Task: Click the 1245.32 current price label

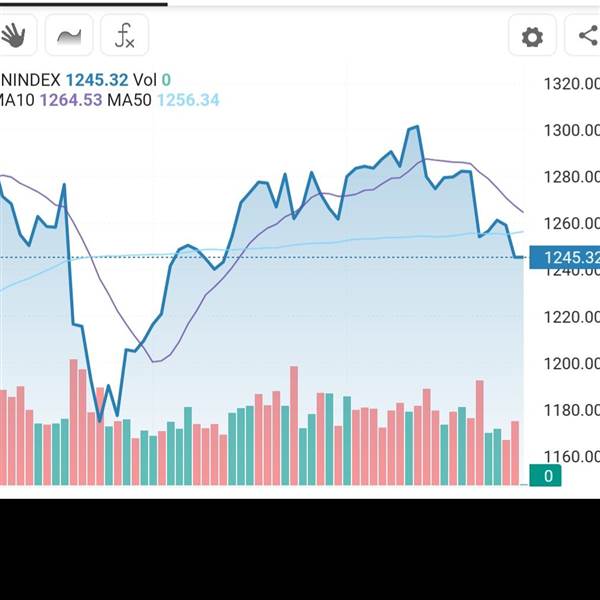Action: point(565,258)
